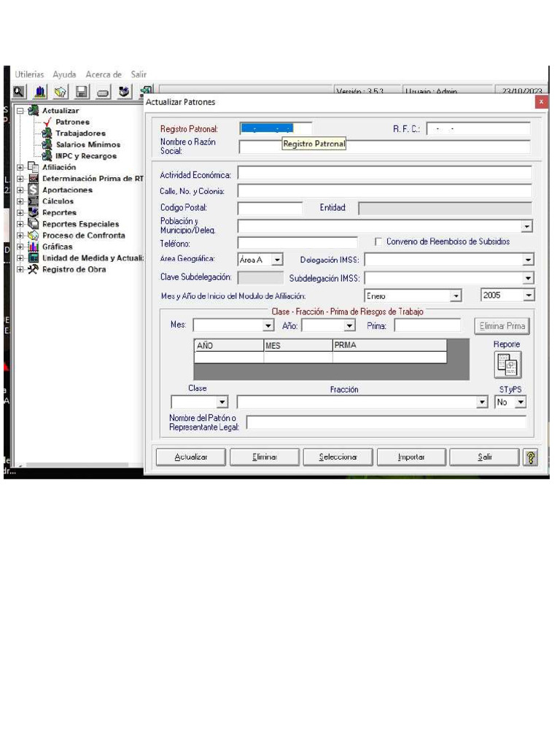This screenshot has width=560, height=747.
Task: Click the Registro de Obra tools icon
Action: tap(33, 269)
